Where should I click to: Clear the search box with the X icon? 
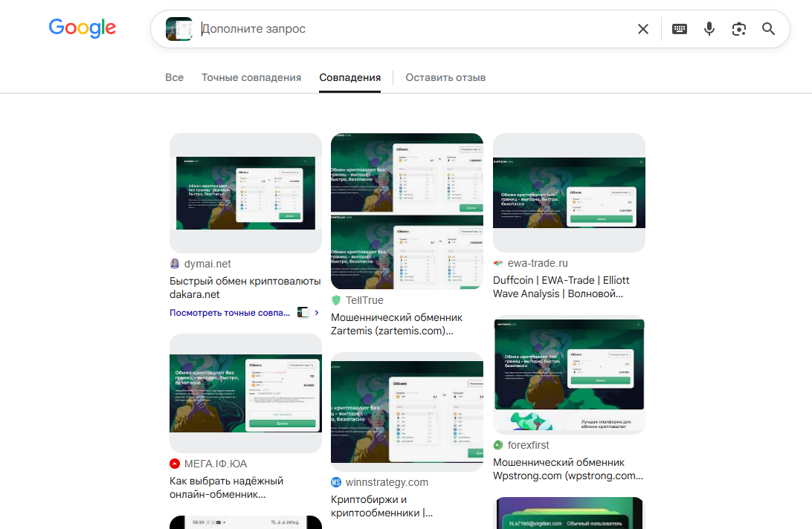[643, 29]
